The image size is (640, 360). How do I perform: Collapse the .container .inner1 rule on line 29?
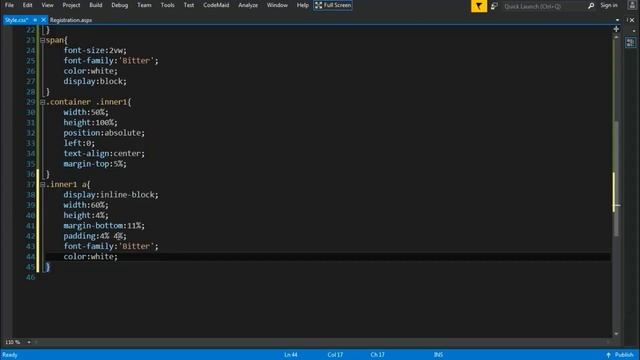[x=42, y=102]
